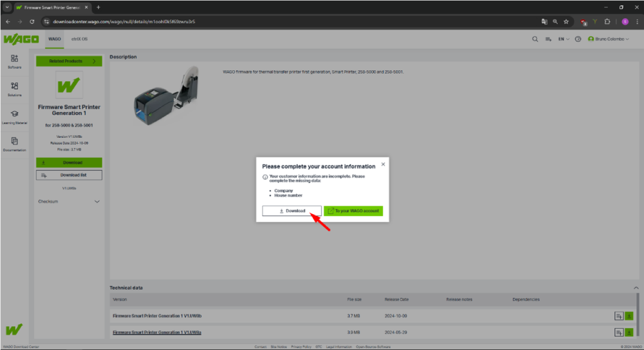Open Firmware Smart Printer Generation 1 V1.UW8a link
The image size is (644, 350).
pyautogui.click(x=157, y=332)
